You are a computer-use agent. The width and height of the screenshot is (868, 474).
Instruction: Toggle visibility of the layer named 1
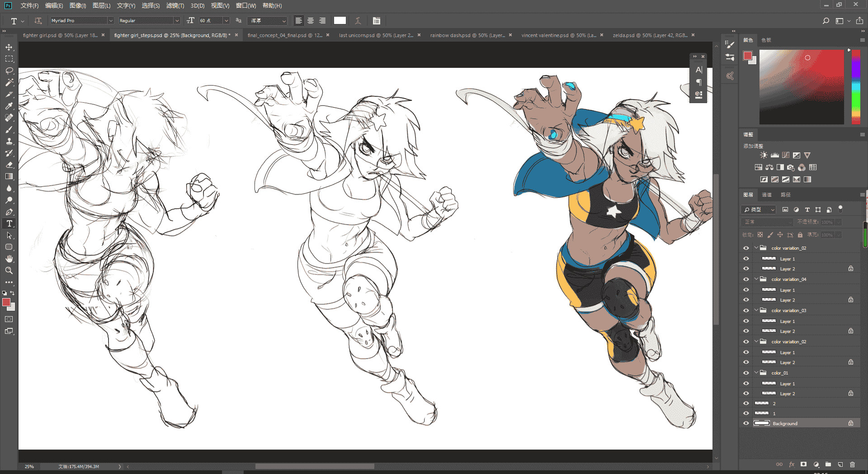pyautogui.click(x=746, y=413)
